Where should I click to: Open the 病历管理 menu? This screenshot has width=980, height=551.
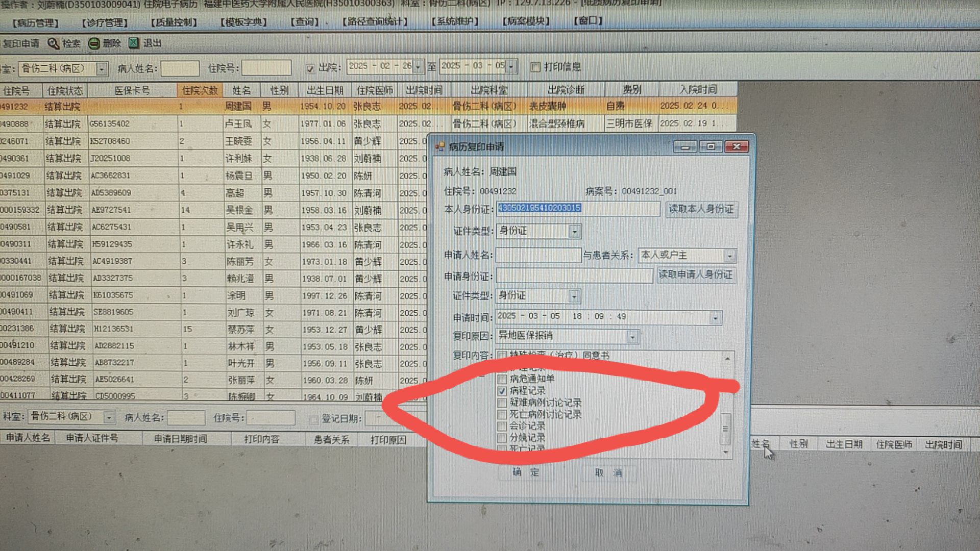point(36,23)
